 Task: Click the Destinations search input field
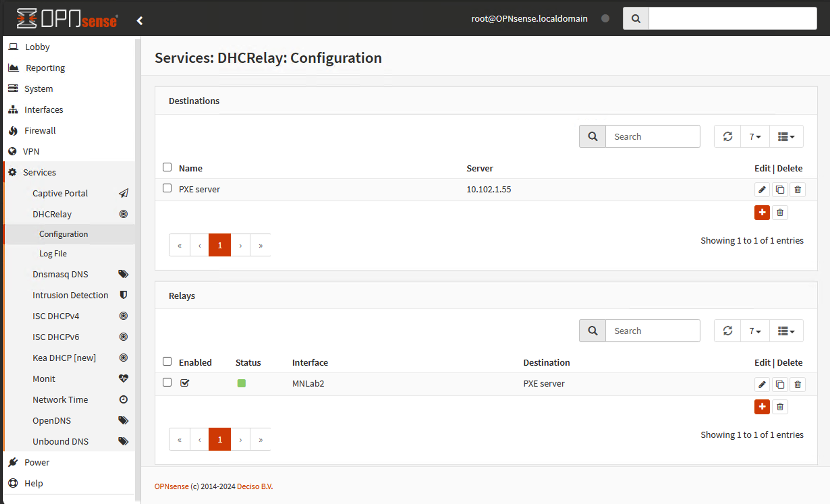point(652,137)
